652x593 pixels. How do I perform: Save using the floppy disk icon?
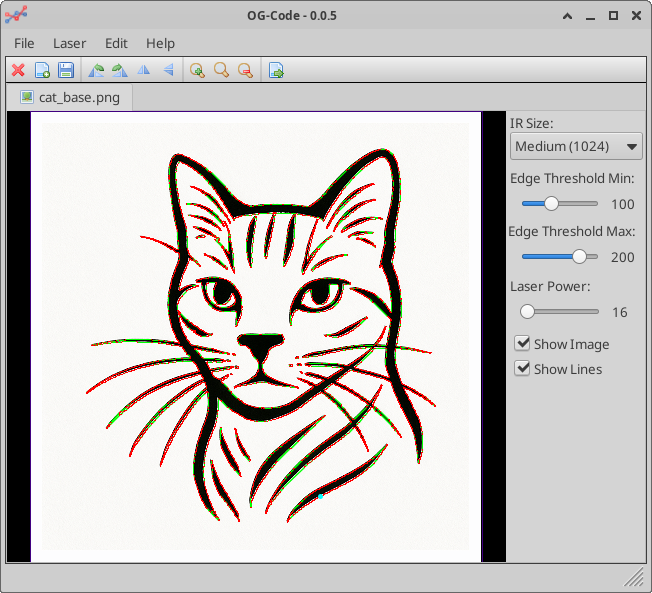[x=66, y=70]
